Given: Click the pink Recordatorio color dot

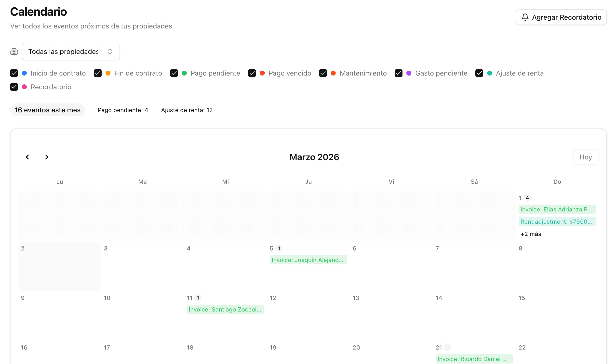Looking at the screenshot, I should tap(24, 87).
